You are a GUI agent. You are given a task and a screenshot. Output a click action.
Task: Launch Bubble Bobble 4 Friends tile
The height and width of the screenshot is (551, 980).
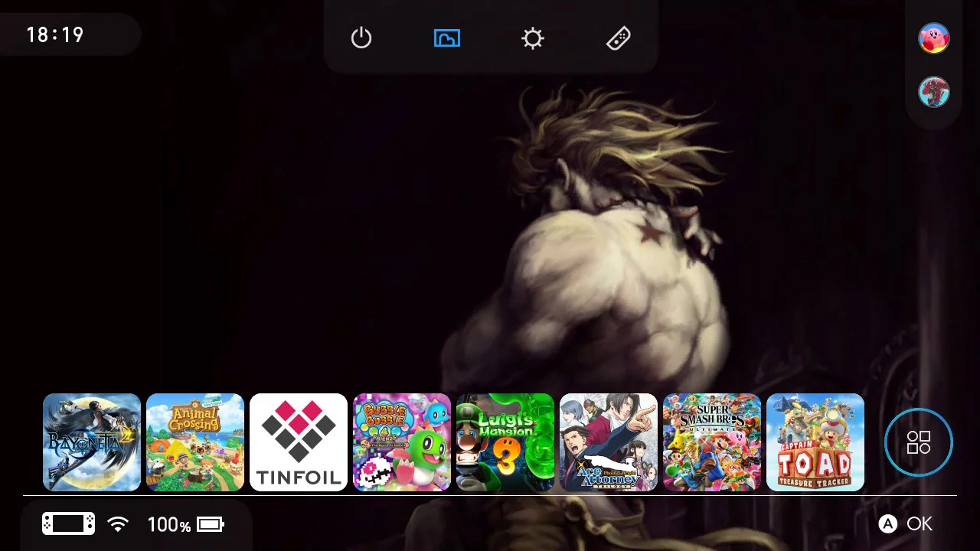(x=402, y=442)
